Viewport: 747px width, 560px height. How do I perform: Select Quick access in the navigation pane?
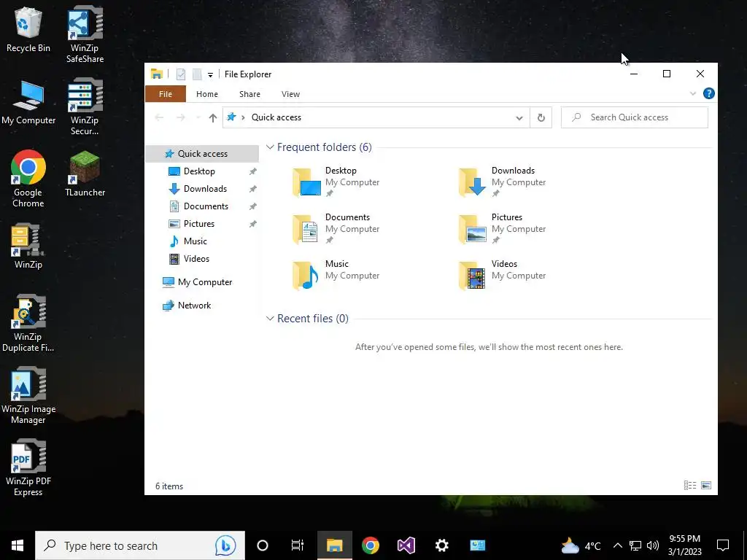pos(202,153)
